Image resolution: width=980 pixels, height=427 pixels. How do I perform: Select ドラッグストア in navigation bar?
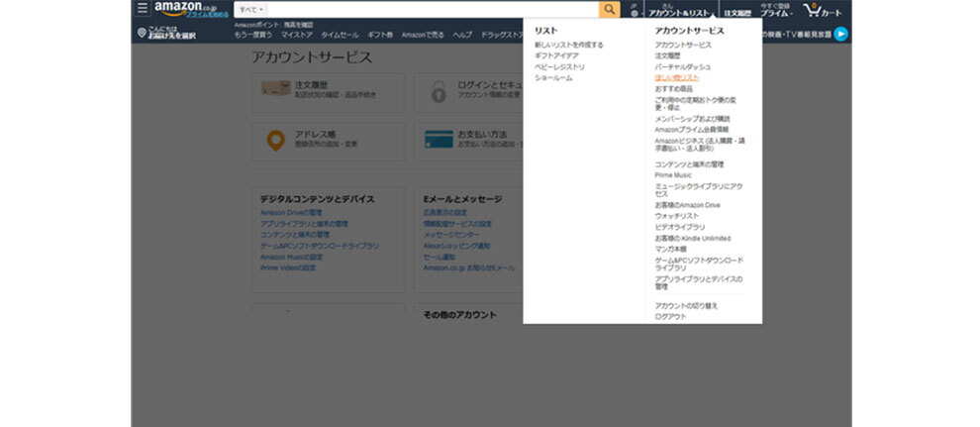point(501,35)
